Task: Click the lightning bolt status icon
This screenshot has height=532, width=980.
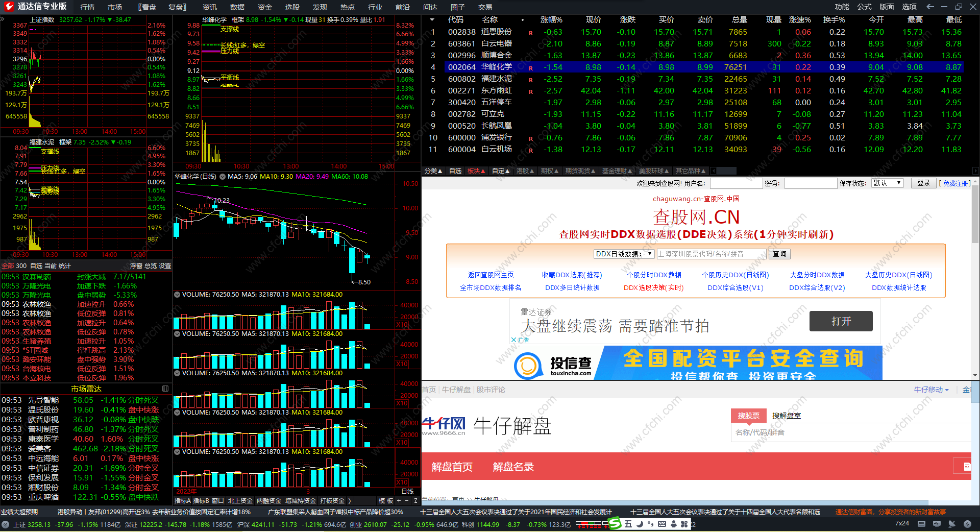Action: click(x=967, y=524)
